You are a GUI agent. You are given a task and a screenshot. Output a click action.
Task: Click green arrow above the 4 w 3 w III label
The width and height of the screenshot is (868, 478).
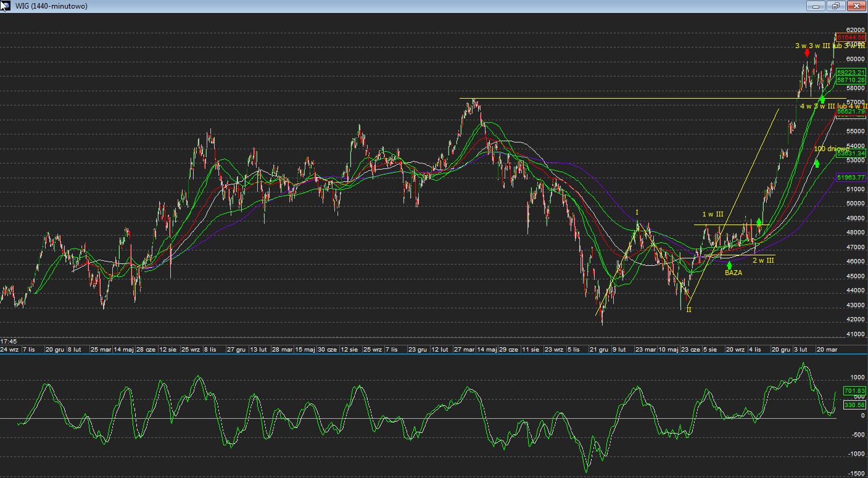pos(822,99)
